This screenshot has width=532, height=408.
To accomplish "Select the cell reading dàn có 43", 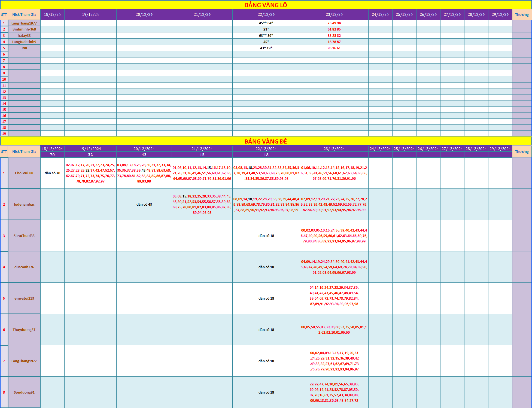I will point(144,205).
